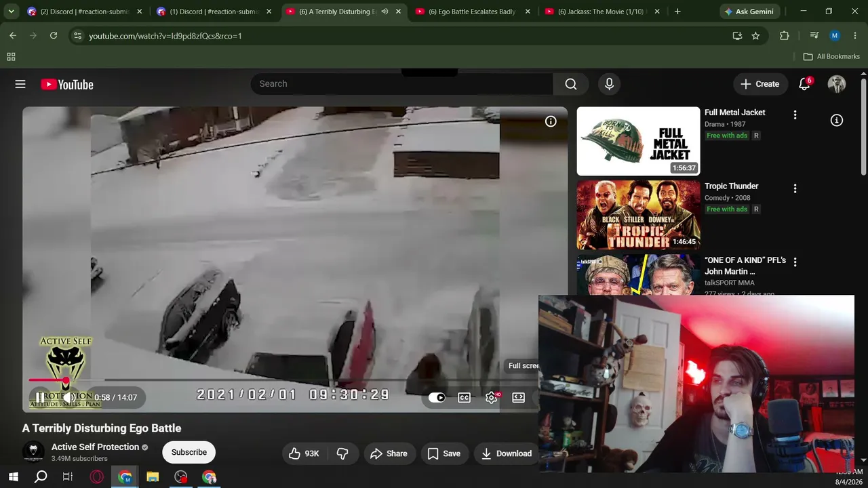Open File Explorer from the taskbar
The height and width of the screenshot is (488, 868).
click(153, 477)
